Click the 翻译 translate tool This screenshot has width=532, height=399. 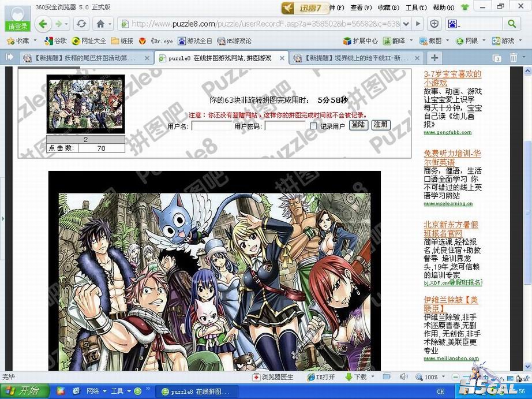(394, 41)
